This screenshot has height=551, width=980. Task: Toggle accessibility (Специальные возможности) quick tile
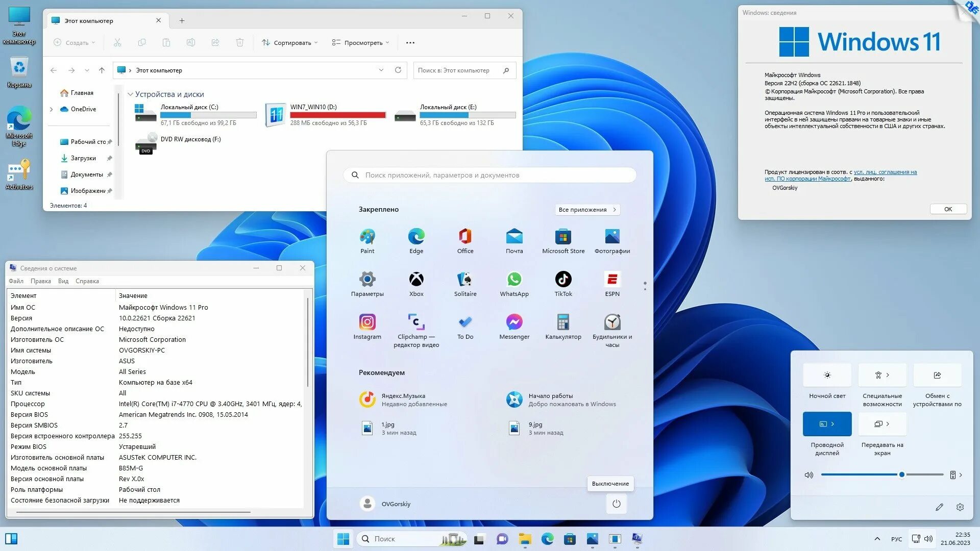click(x=879, y=375)
